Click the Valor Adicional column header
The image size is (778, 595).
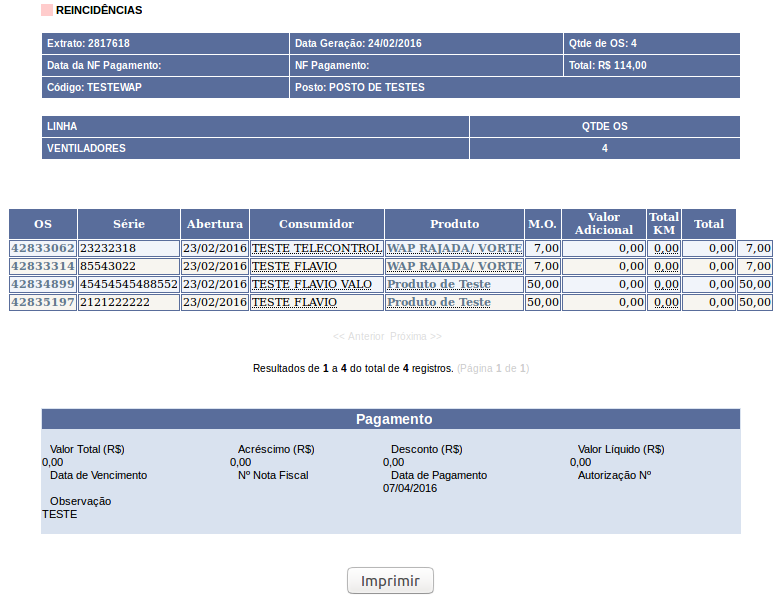click(604, 224)
